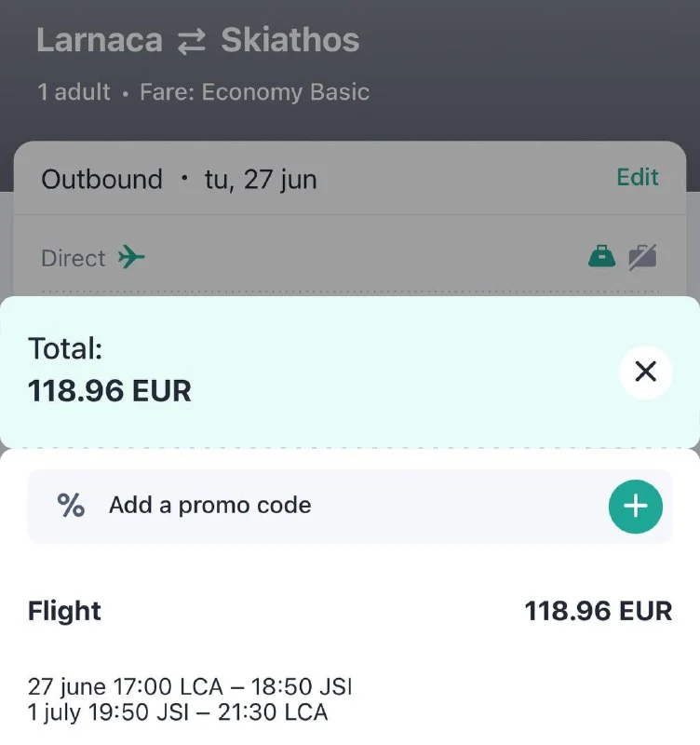Open the Fare: Economy Basic details
This screenshot has width=700, height=745.
click(x=254, y=92)
